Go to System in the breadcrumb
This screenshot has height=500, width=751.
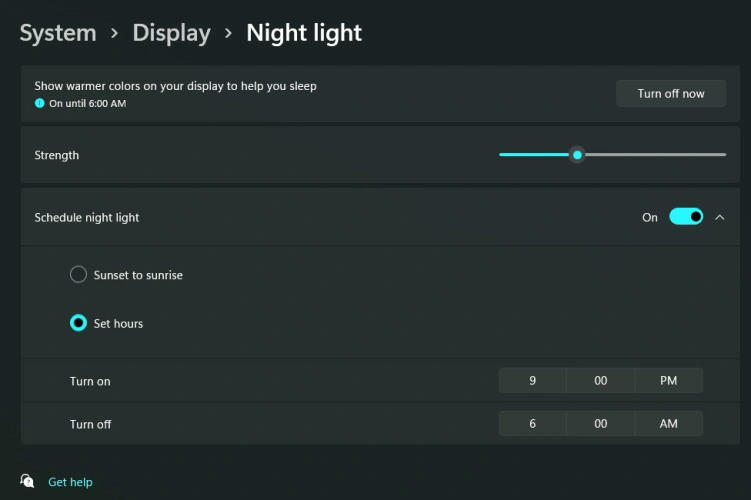pyautogui.click(x=58, y=33)
